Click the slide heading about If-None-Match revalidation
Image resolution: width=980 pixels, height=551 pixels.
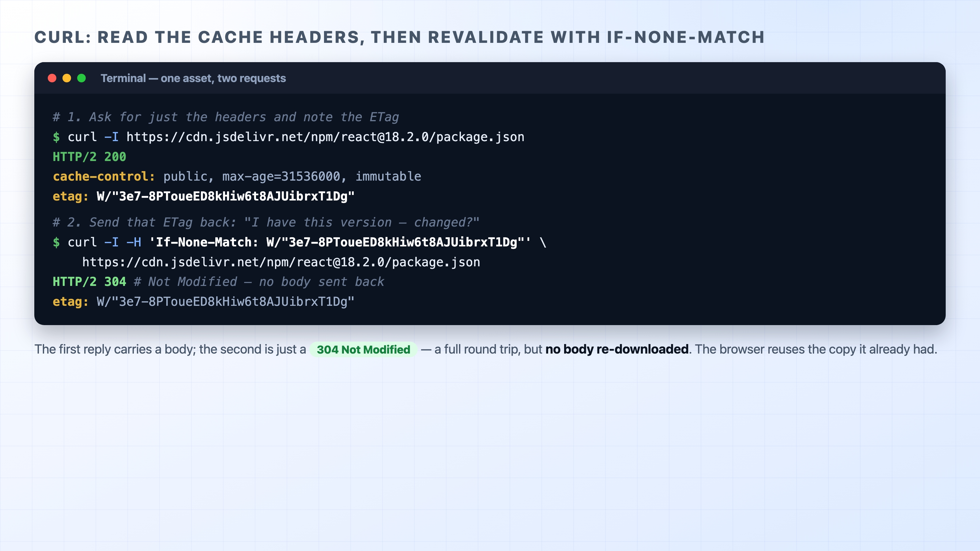[399, 37]
